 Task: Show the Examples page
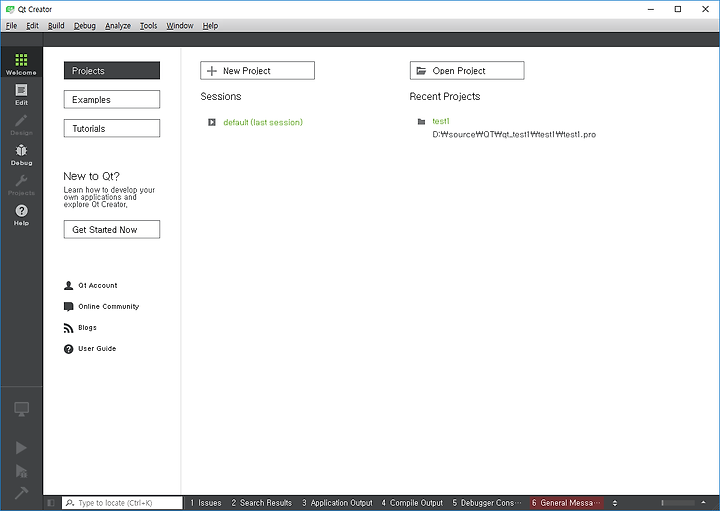[112, 100]
